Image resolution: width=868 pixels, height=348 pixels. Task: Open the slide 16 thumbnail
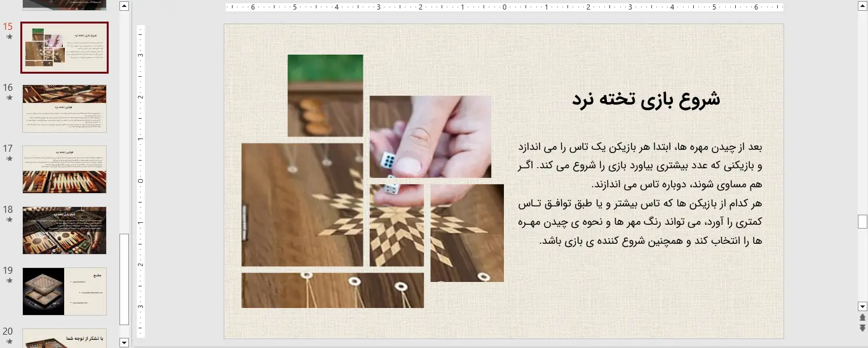click(64, 109)
